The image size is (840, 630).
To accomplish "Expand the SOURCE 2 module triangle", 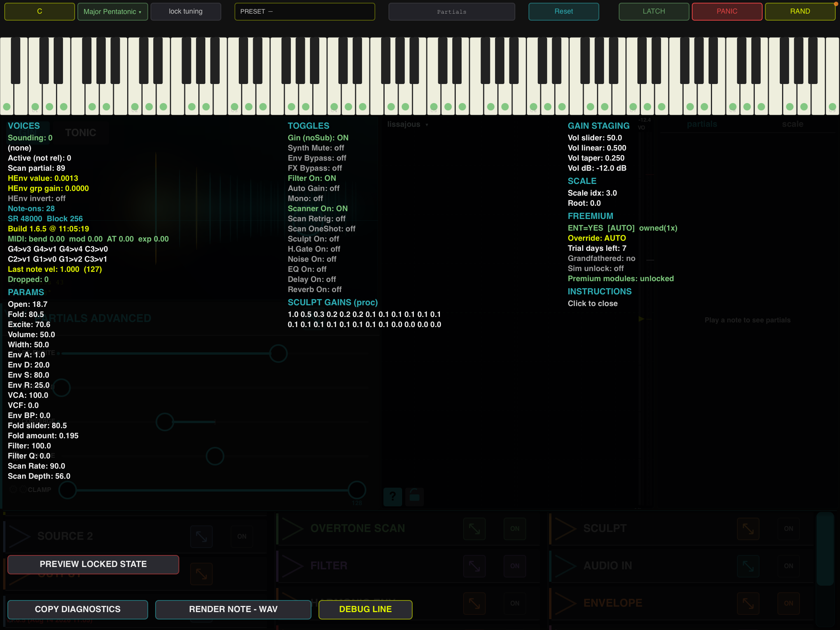I will coord(19,536).
